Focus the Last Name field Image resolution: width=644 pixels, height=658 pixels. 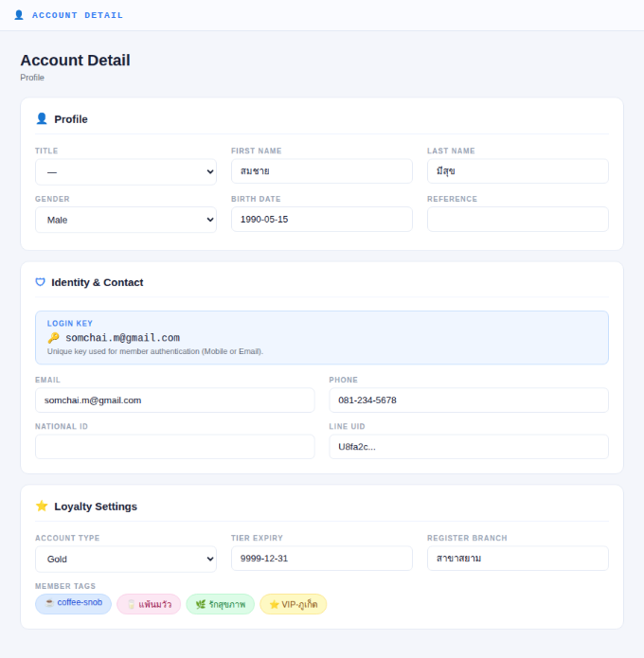[518, 171]
